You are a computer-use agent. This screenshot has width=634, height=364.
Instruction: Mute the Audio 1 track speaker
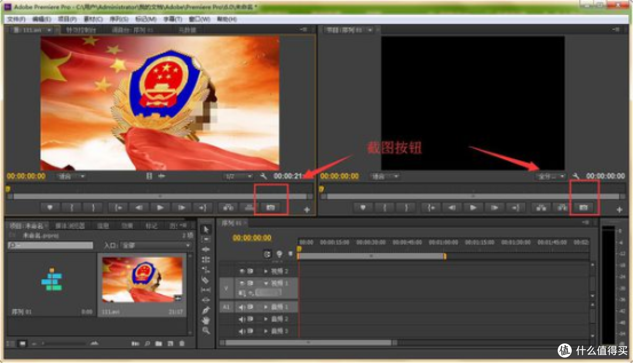pos(242,307)
